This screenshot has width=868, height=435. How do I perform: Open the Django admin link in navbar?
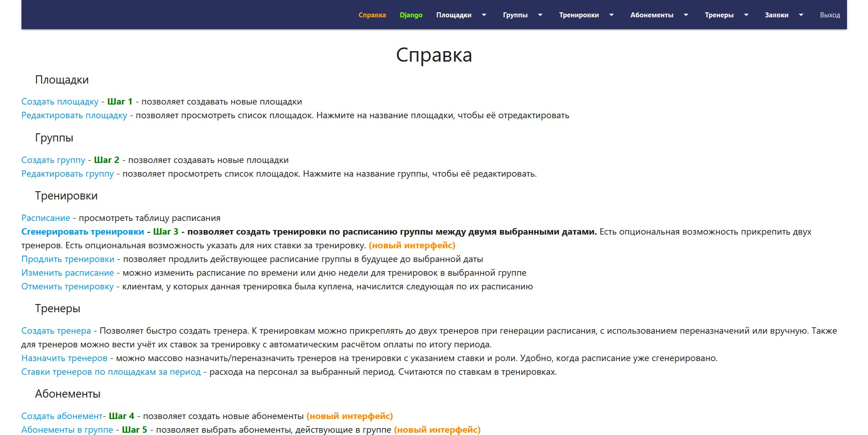(x=411, y=15)
